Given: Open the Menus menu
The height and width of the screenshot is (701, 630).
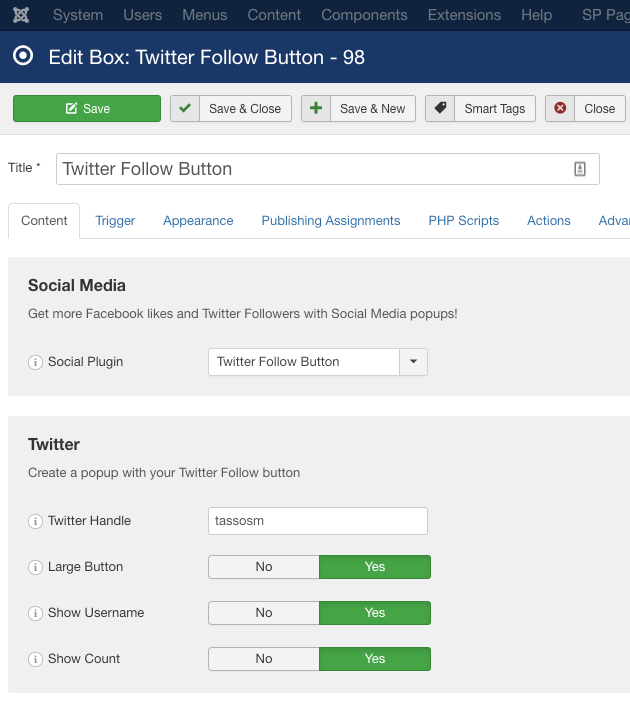Looking at the screenshot, I should (205, 15).
